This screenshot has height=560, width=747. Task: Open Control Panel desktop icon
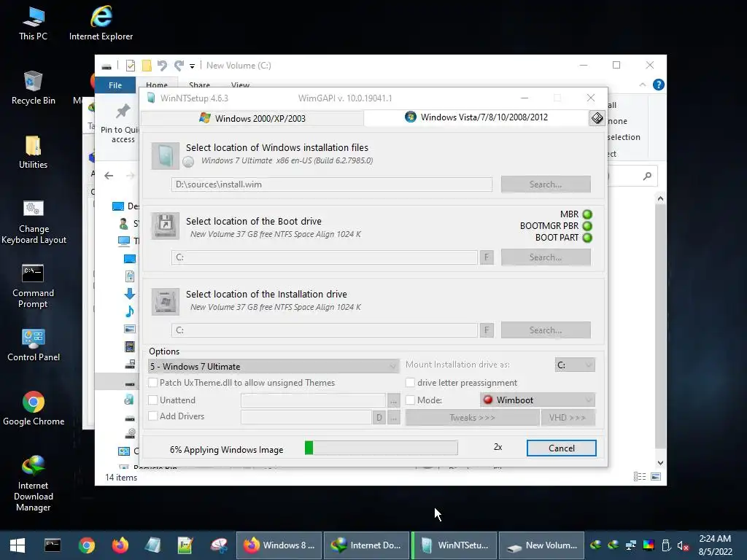(x=34, y=345)
